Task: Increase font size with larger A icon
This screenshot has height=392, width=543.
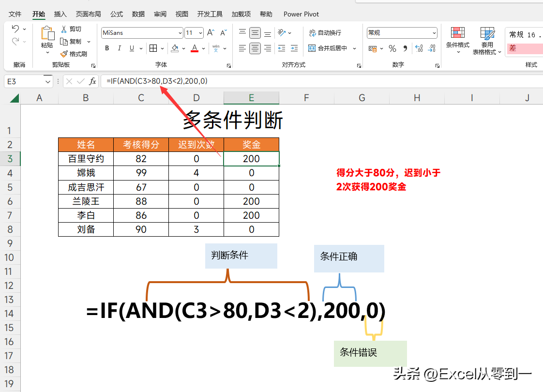Action: (x=211, y=32)
